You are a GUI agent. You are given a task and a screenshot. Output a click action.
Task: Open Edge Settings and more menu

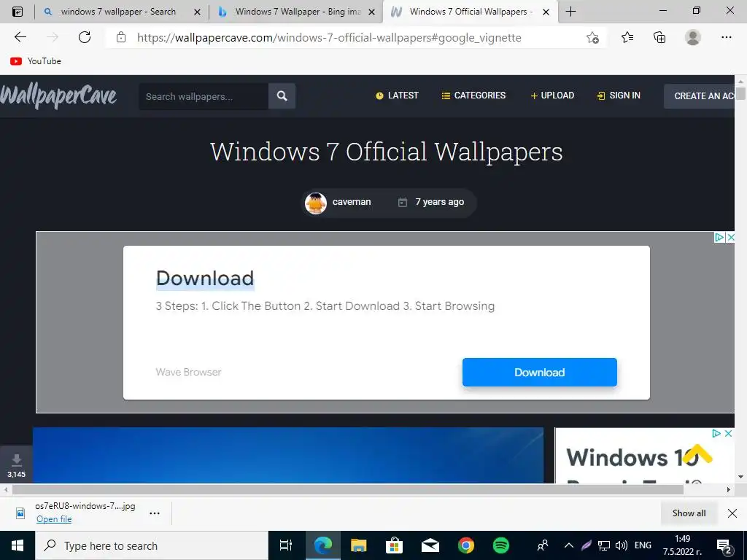point(726,37)
